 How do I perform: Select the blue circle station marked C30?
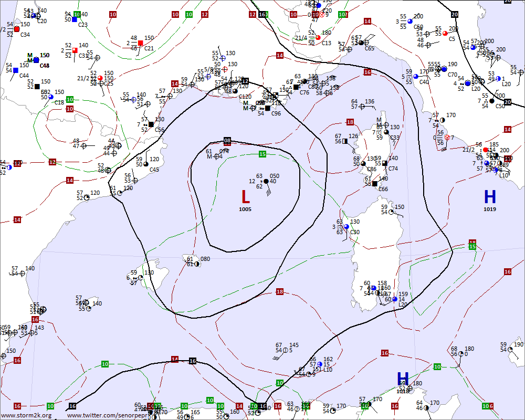tap(346, 227)
